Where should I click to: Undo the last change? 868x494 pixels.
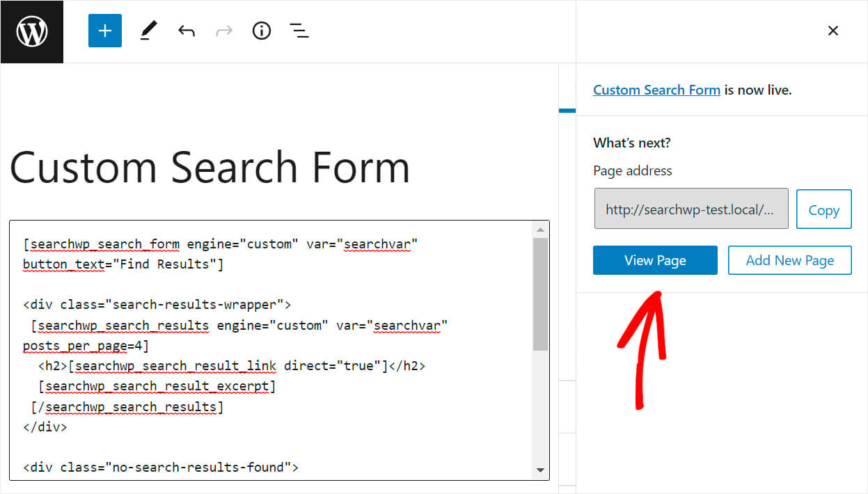coord(186,31)
